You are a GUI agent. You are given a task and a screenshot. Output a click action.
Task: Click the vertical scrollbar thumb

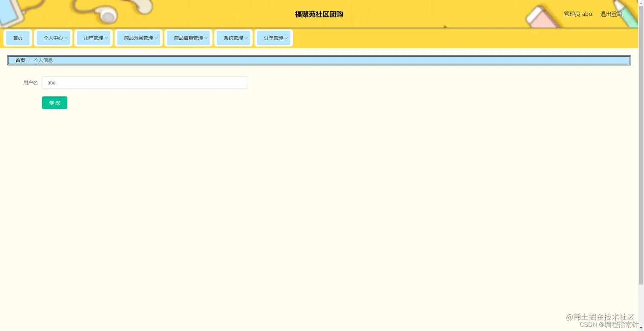[641, 145]
